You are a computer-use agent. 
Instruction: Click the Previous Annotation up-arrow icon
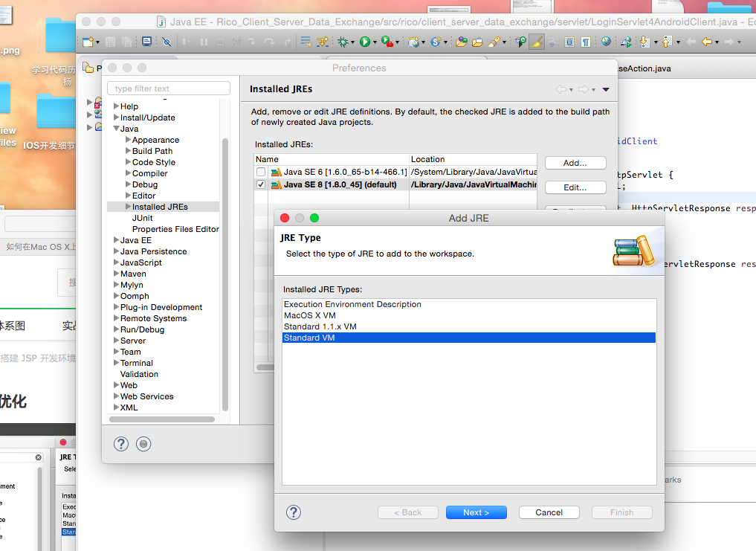pos(667,42)
